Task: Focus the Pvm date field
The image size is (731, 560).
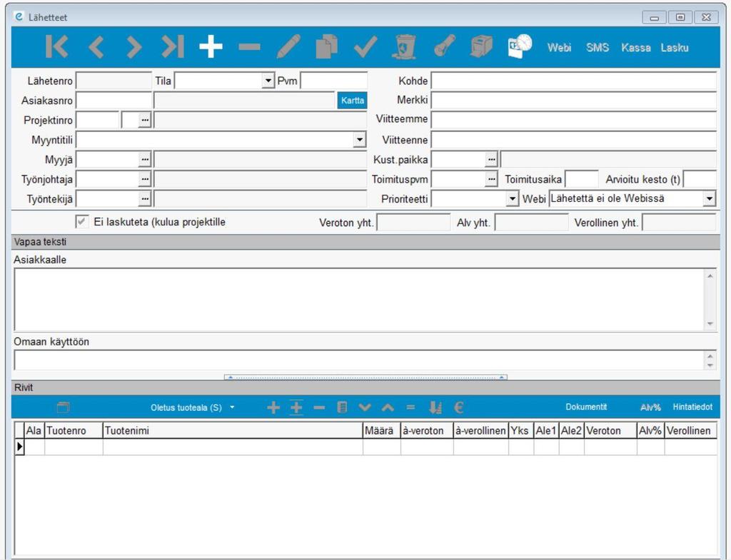Action: (334, 81)
